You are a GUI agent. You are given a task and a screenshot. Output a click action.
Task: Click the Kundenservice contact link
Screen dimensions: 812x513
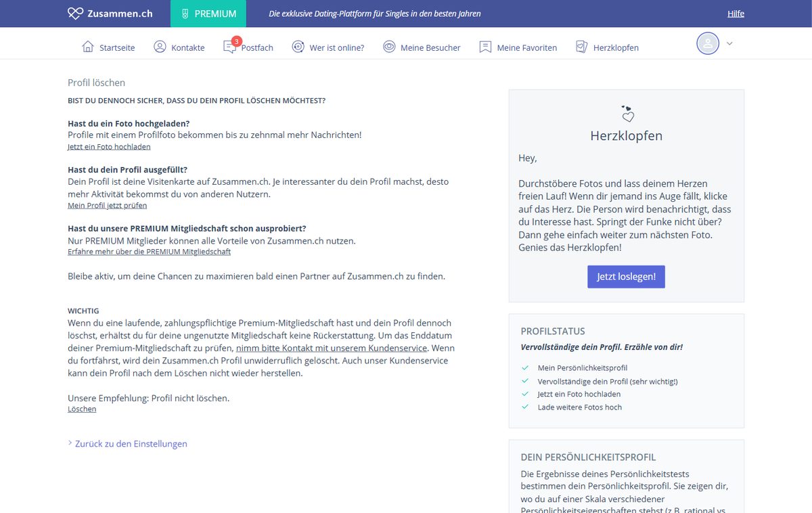click(332, 348)
